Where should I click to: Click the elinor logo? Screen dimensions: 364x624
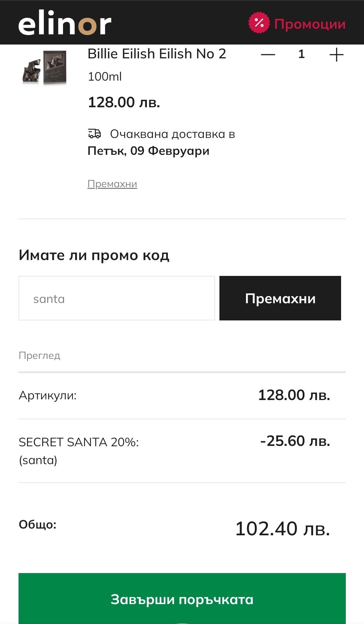pos(65,23)
